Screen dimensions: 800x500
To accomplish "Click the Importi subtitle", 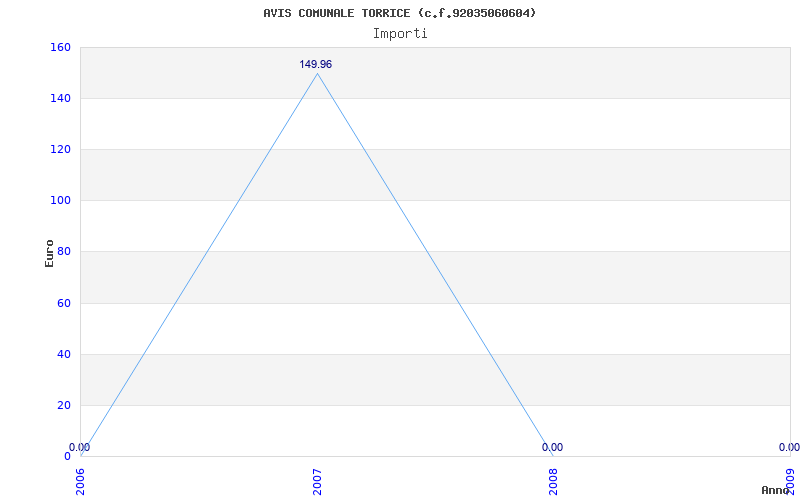I will pyautogui.click(x=400, y=34).
